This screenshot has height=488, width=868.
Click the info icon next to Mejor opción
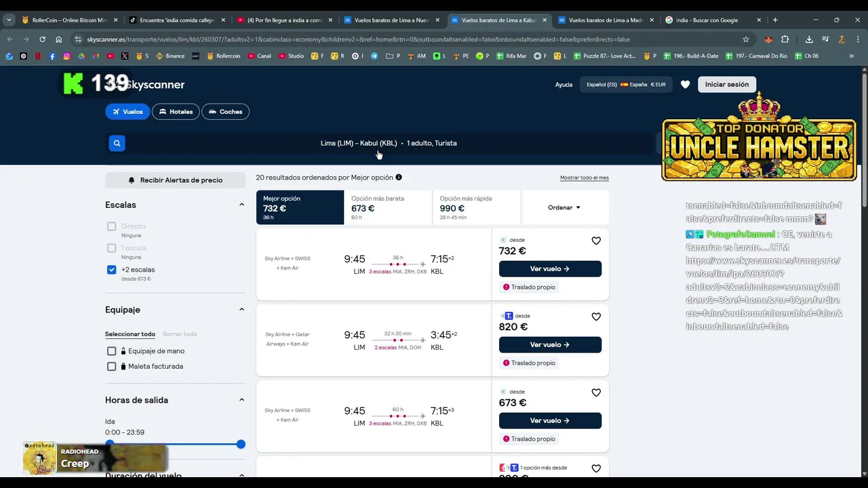(399, 178)
